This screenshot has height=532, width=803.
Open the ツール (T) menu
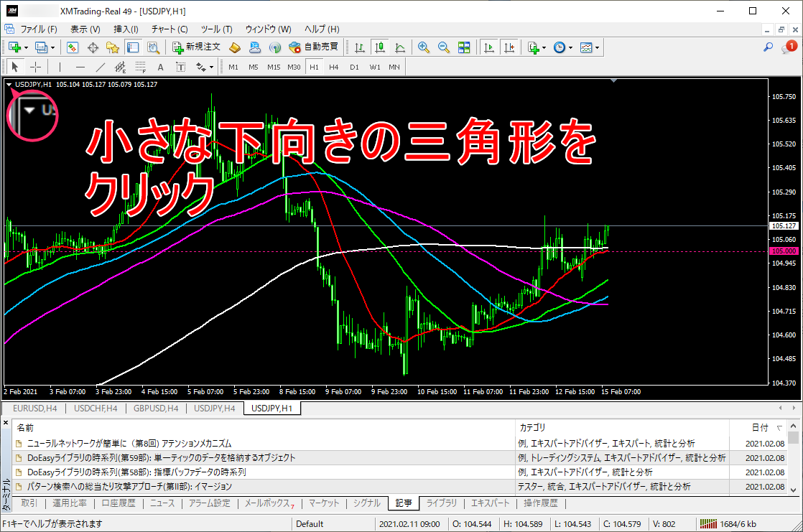tap(217, 29)
